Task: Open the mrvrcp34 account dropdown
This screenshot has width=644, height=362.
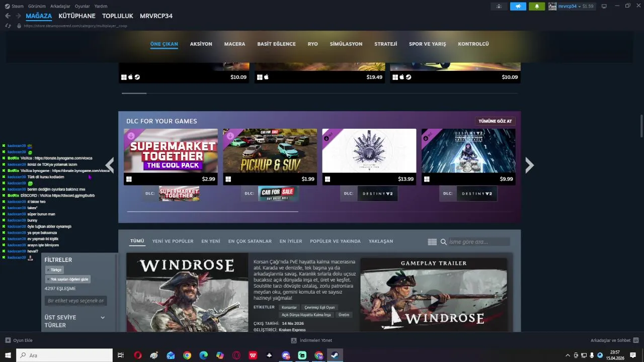Action: [569, 6]
